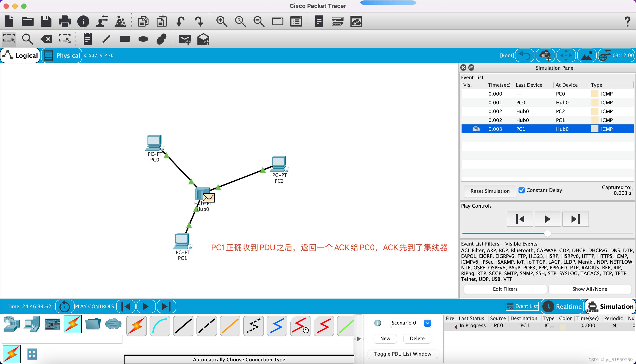Play simulation in Simulation Panel
This screenshot has height=364, width=636.
548,219
